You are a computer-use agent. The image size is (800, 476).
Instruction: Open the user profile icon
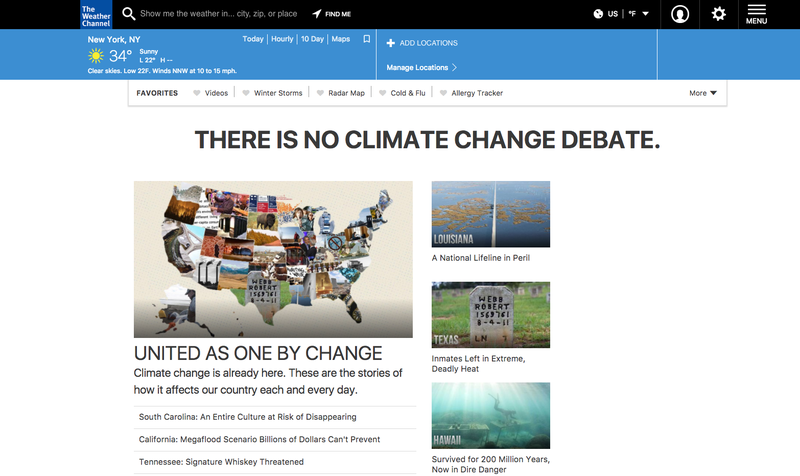(x=680, y=14)
